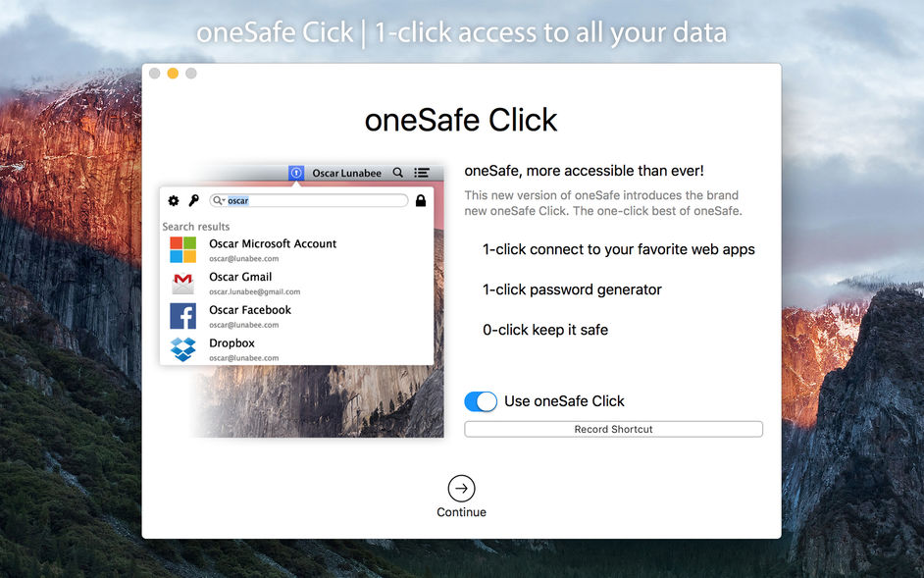Click the Continue arrow circle
The image size is (924, 578).
[x=461, y=489]
